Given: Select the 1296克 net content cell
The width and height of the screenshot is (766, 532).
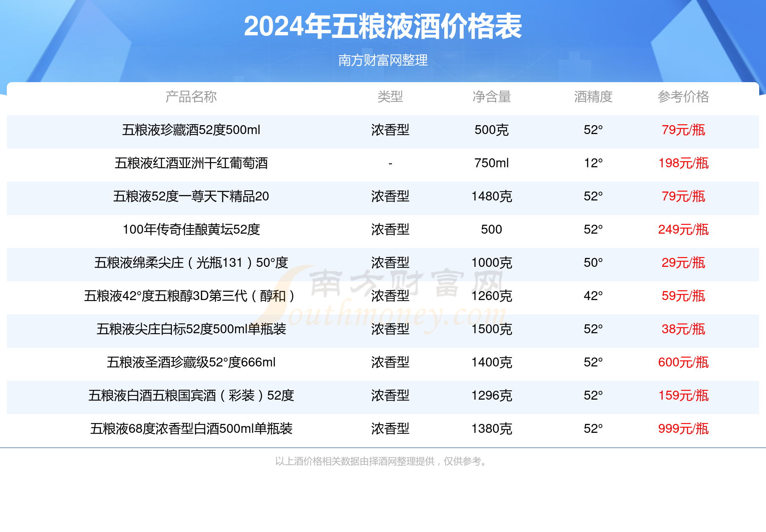Looking at the screenshot, I should [x=492, y=395].
